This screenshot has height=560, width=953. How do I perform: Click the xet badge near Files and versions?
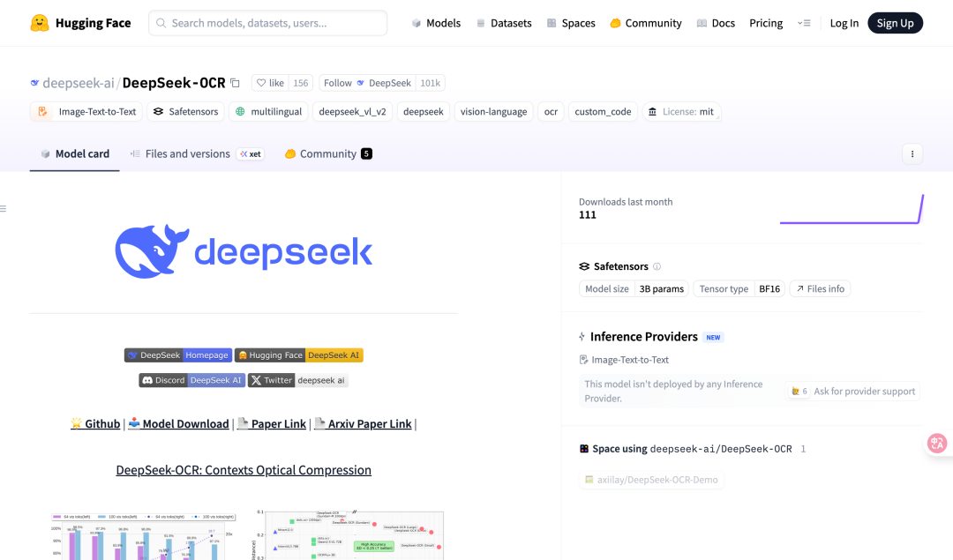pyautogui.click(x=250, y=153)
